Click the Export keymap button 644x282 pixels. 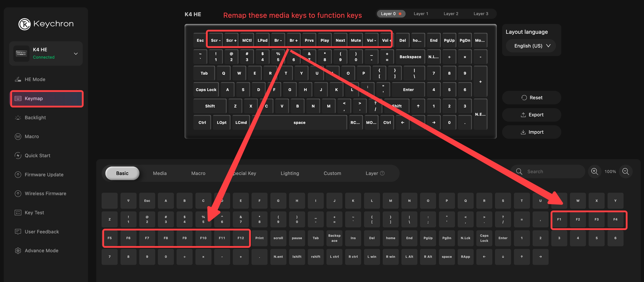(x=531, y=115)
